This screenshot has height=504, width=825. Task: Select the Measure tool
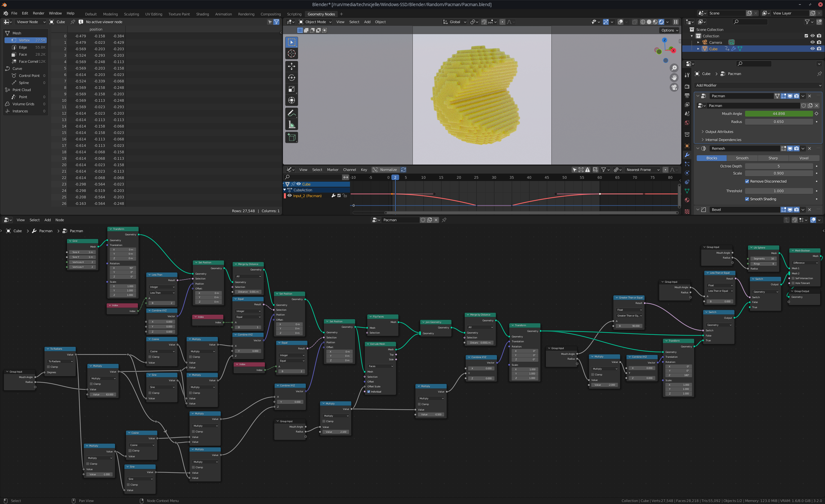pyautogui.click(x=291, y=125)
